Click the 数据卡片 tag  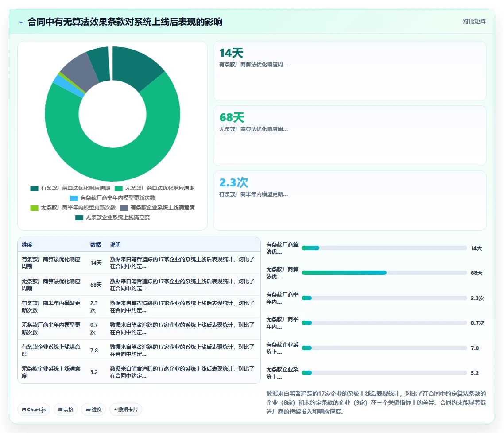tap(126, 410)
